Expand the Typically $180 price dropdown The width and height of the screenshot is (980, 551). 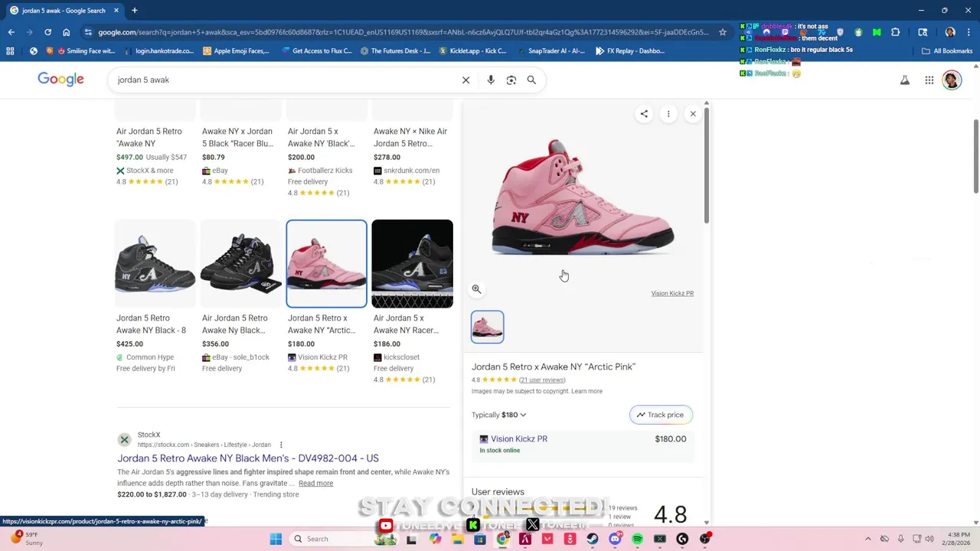499,415
